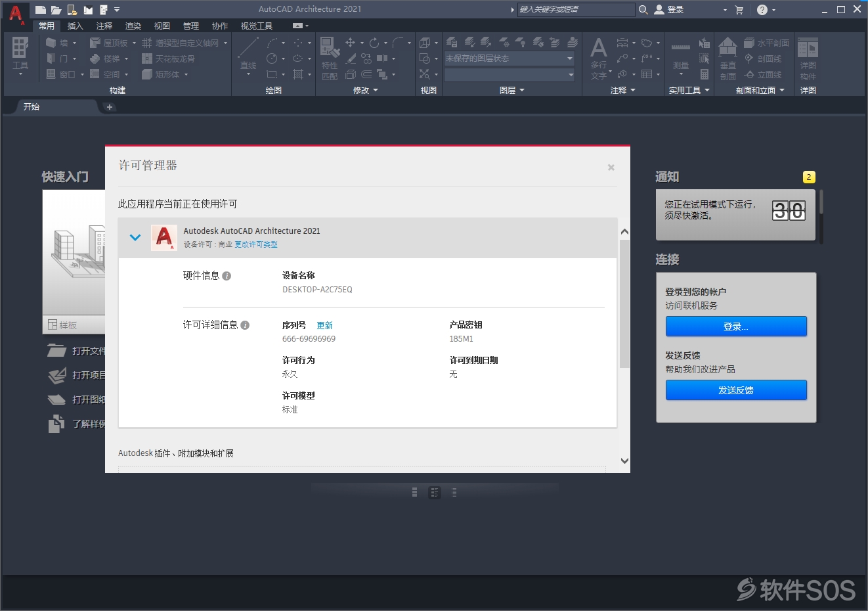Image resolution: width=868 pixels, height=611 pixels.
Task: Open the shopping cart icon in title bar
Action: coord(739,10)
